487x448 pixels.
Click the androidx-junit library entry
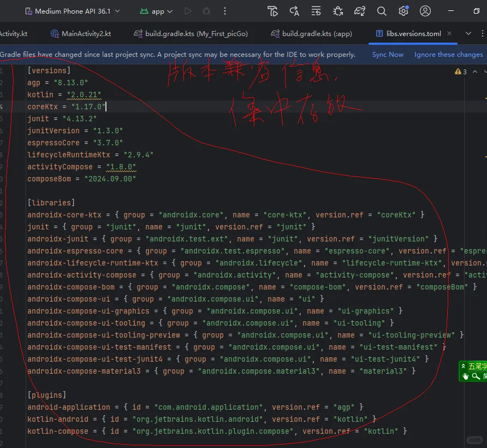pyautogui.click(x=233, y=239)
